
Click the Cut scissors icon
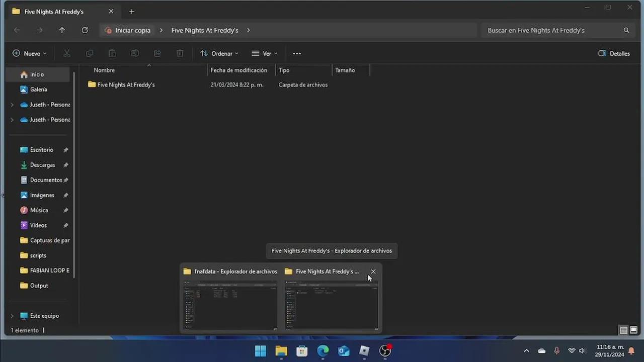(x=67, y=53)
